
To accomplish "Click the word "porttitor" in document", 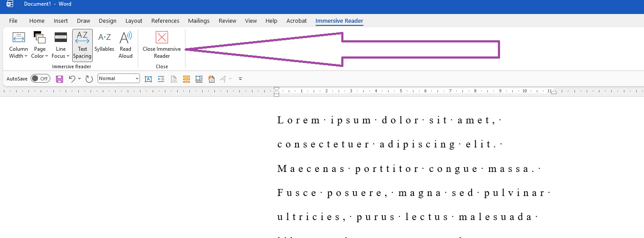I will click(x=387, y=169).
